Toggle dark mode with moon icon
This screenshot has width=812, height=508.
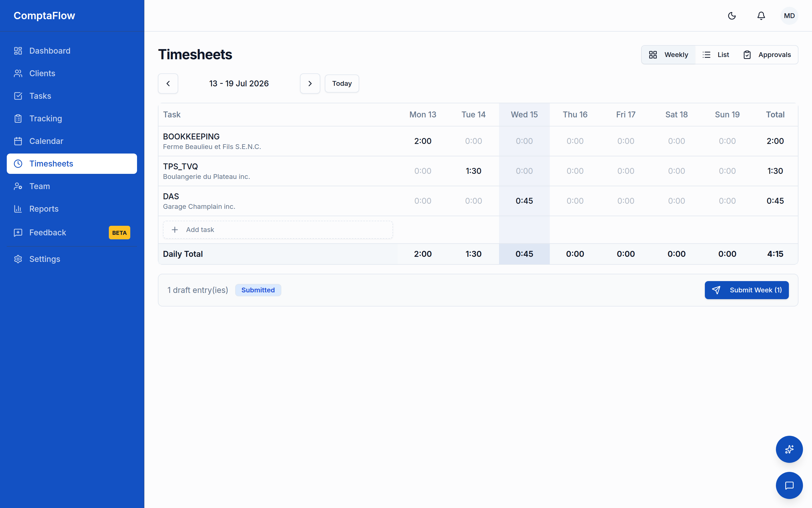[x=732, y=16]
